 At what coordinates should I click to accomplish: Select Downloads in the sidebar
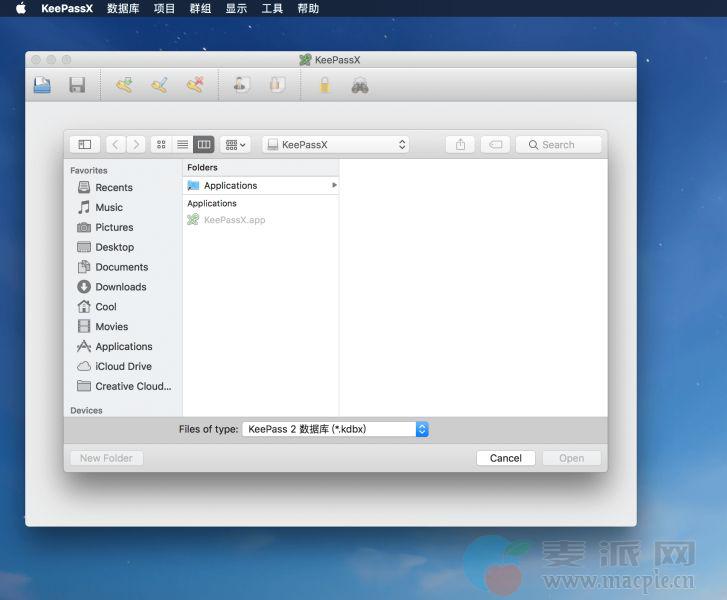pos(120,287)
